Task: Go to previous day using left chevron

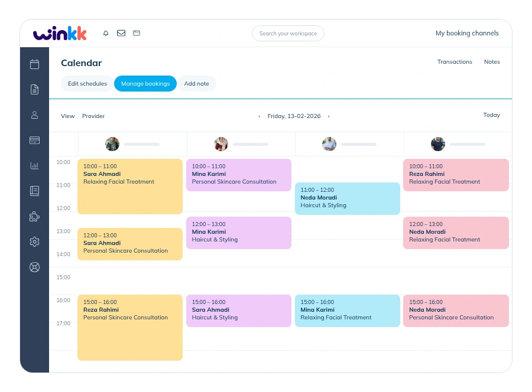Action: click(259, 116)
